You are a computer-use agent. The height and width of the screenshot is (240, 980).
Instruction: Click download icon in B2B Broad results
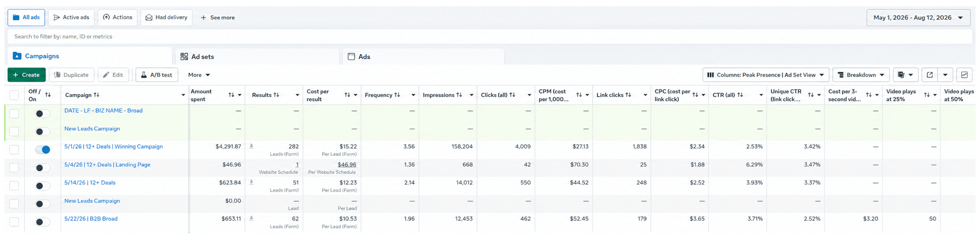point(251,219)
